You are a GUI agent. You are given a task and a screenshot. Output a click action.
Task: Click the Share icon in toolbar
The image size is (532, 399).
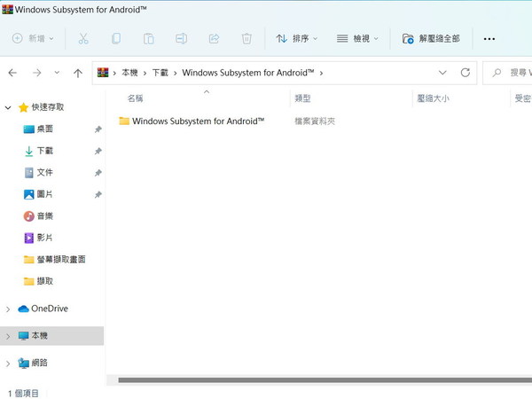tap(214, 39)
